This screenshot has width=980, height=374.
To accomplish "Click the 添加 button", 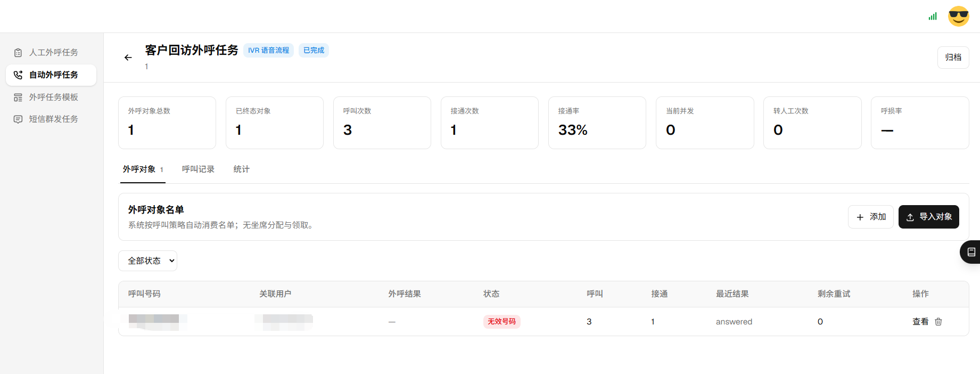I will (x=871, y=217).
